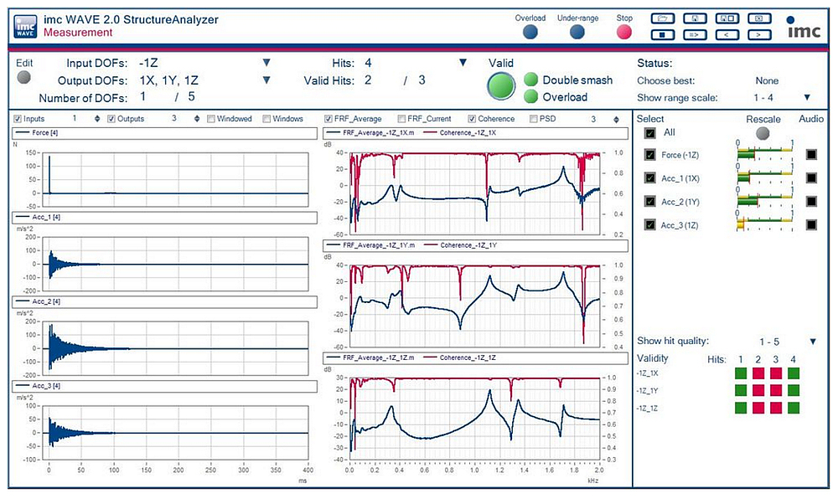Click the '=>' toolbar button
Viewport: 838px width, 504px height.
tap(695, 35)
